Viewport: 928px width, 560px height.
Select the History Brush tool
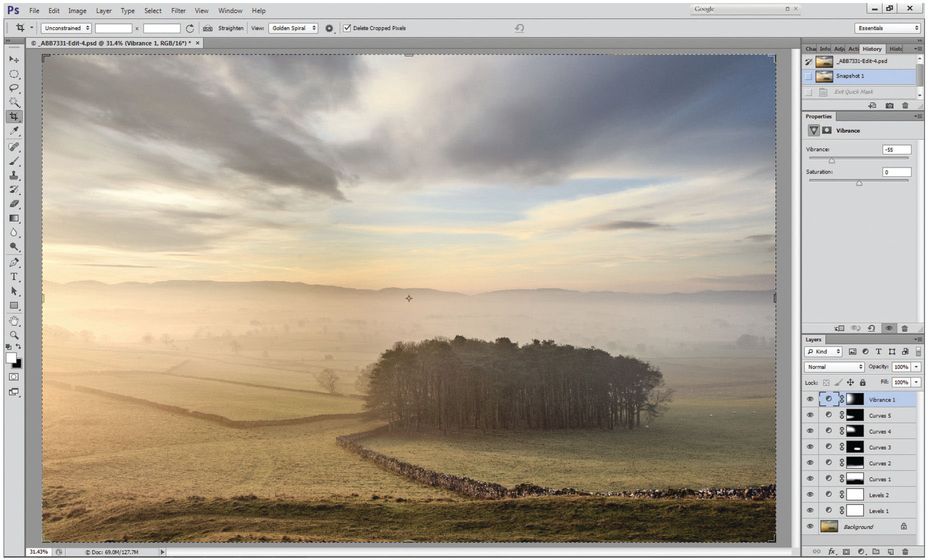click(13, 190)
